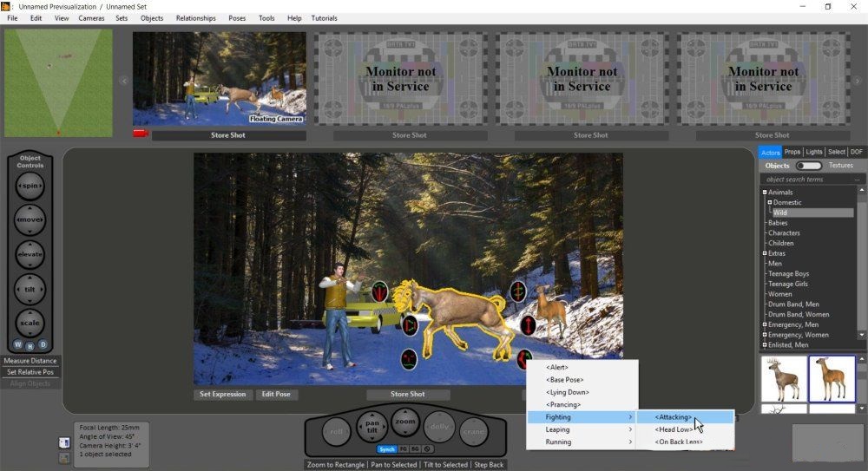Click the red vertical arrow handle near deer
This screenshot has width=868, height=471.
(x=528, y=325)
